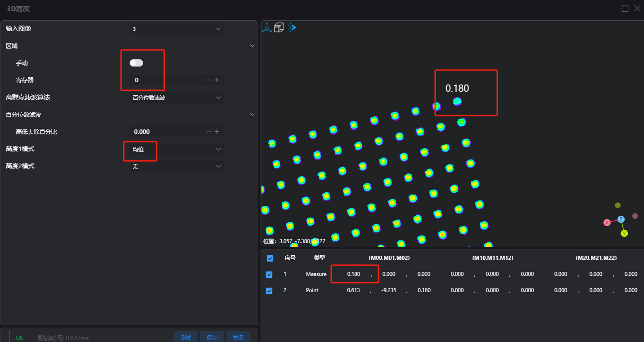Click the -9.235 value in Point row
The width and height of the screenshot is (644, 342).
click(x=388, y=290)
